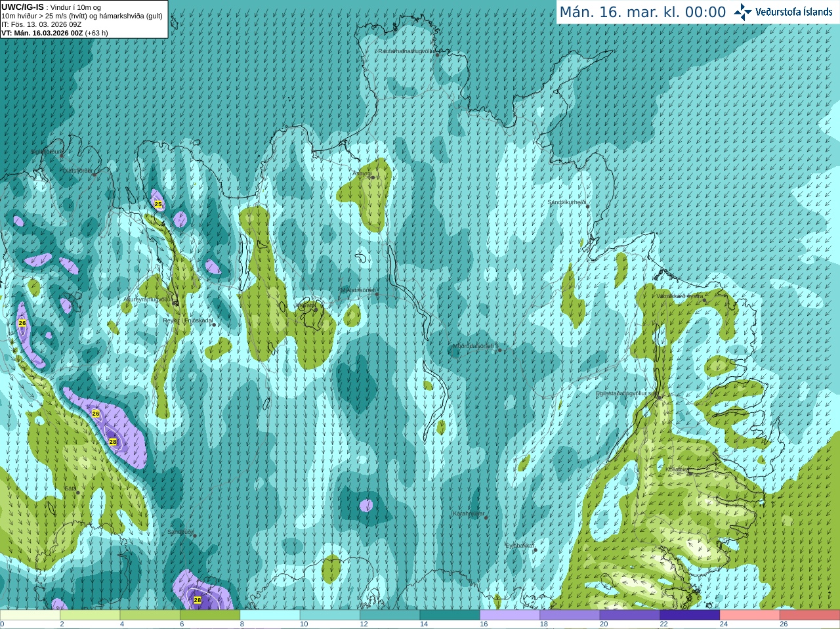Pick the 8–10 m/s pale cyan legend swatch

click(270, 615)
